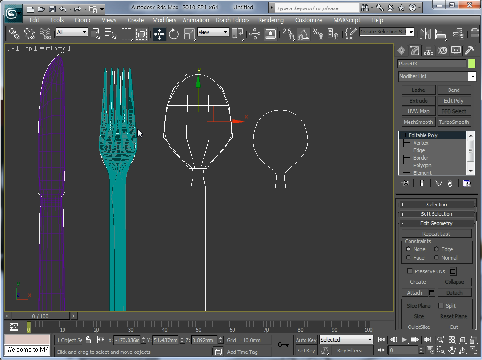
Task: Apply the UVW Map modifier button
Action: point(418,111)
